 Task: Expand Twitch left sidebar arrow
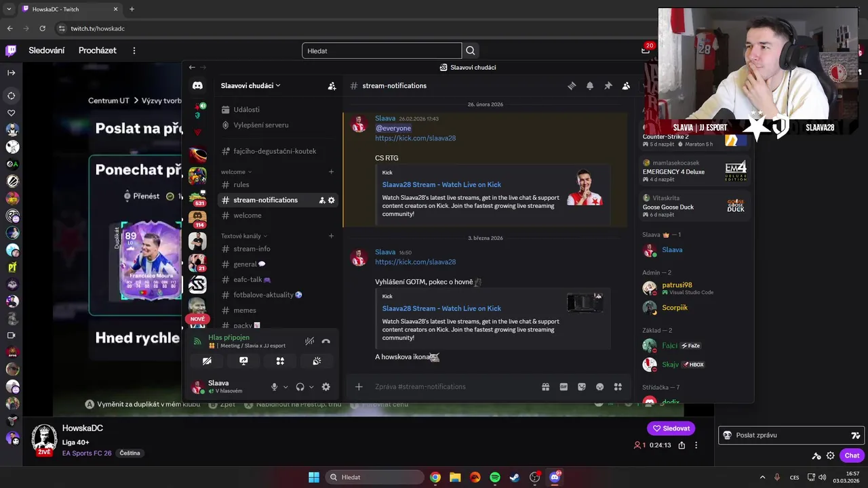pos(11,73)
